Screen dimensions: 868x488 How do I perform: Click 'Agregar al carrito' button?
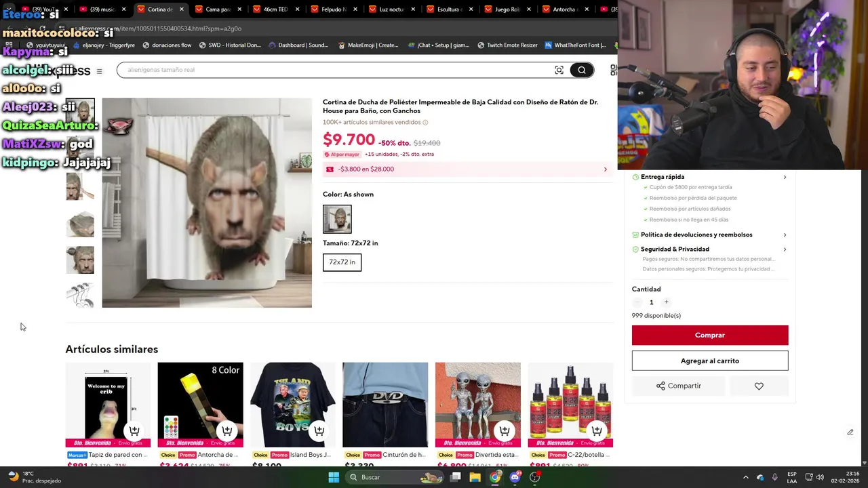click(710, 361)
